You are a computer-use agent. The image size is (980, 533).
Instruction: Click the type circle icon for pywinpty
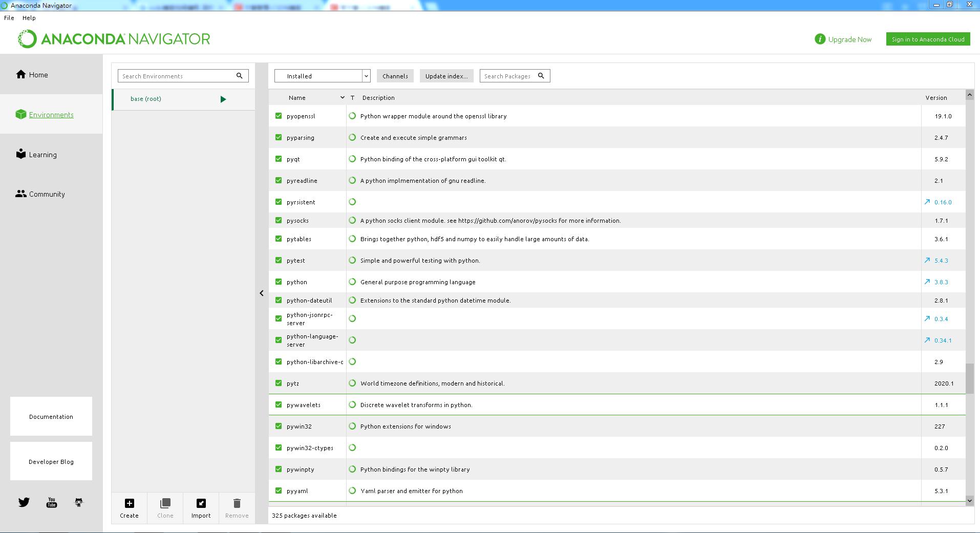(352, 469)
